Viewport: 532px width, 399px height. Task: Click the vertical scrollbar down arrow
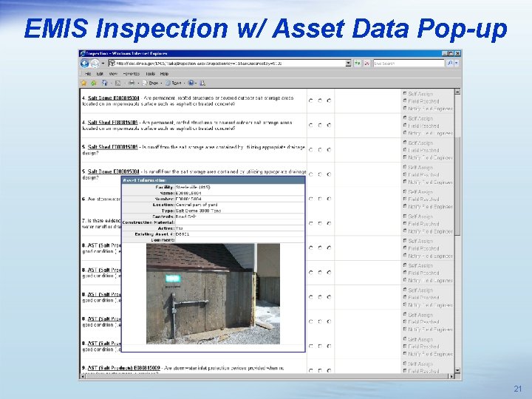pos(457,370)
